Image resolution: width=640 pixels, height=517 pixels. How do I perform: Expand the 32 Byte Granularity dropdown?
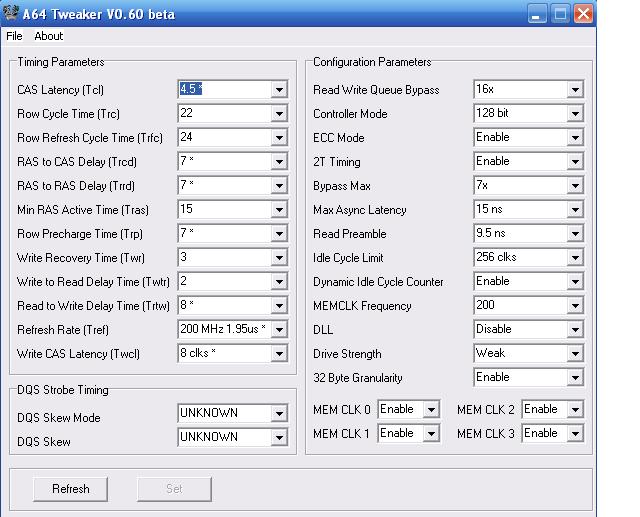(575, 378)
